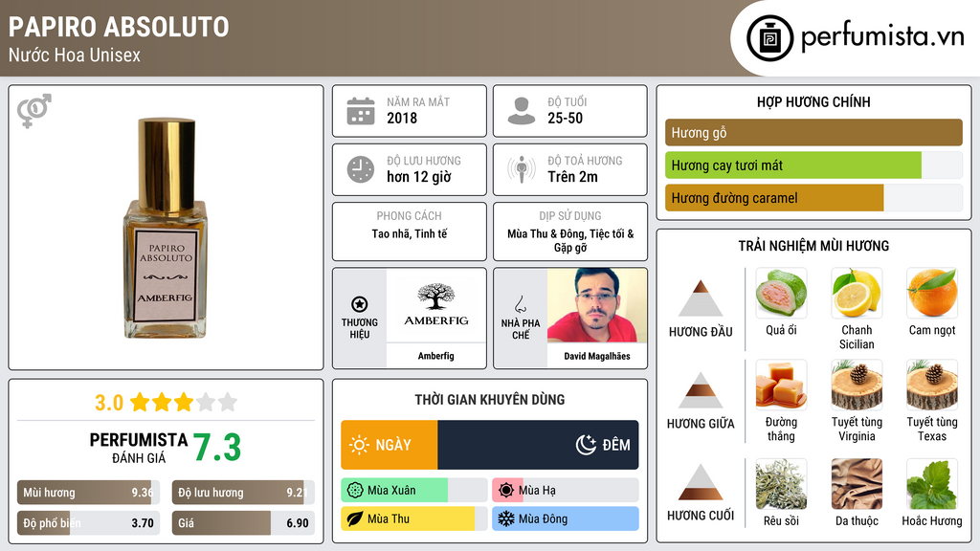Click the first gold rating star
This screenshot has height=551, width=980.
pos(140,402)
